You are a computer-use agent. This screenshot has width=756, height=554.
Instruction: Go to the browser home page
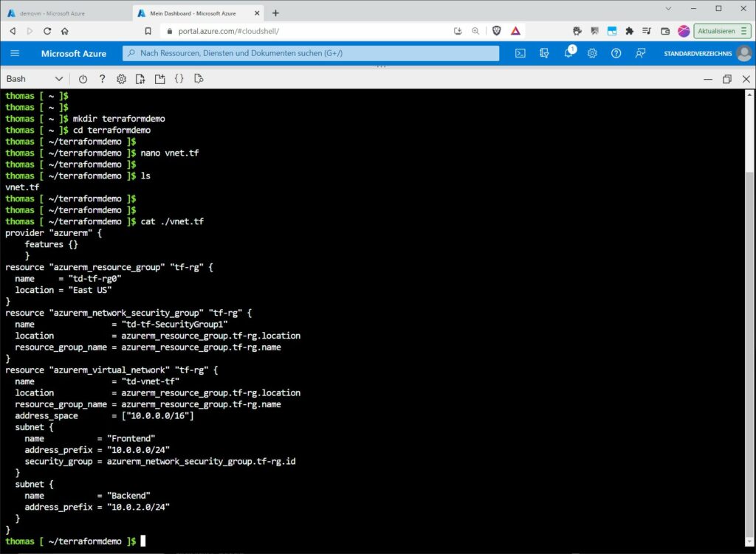click(65, 31)
